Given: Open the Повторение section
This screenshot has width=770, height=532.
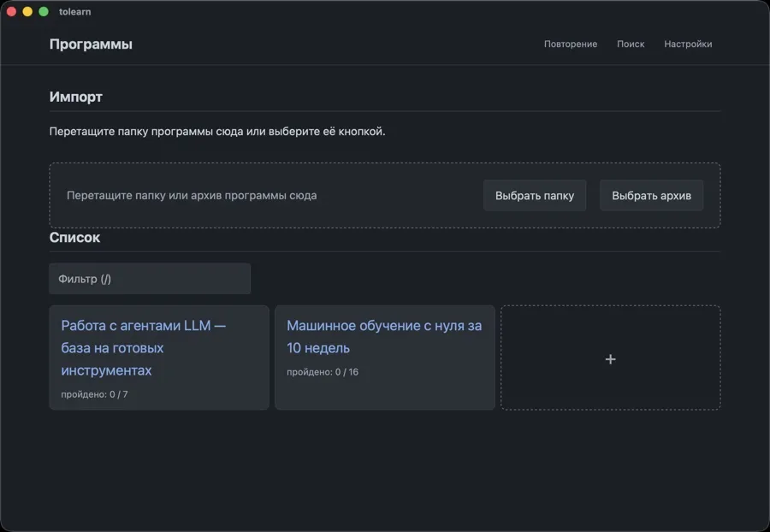Looking at the screenshot, I should pyautogui.click(x=570, y=44).
